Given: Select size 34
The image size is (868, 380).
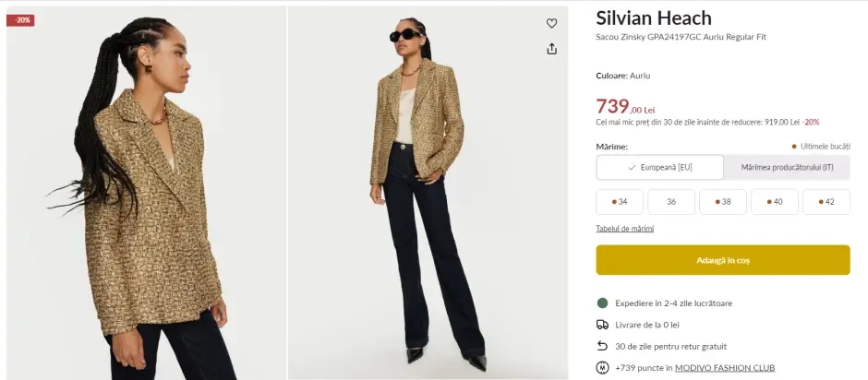Looking at the screenshot, I should coord(620,202).
